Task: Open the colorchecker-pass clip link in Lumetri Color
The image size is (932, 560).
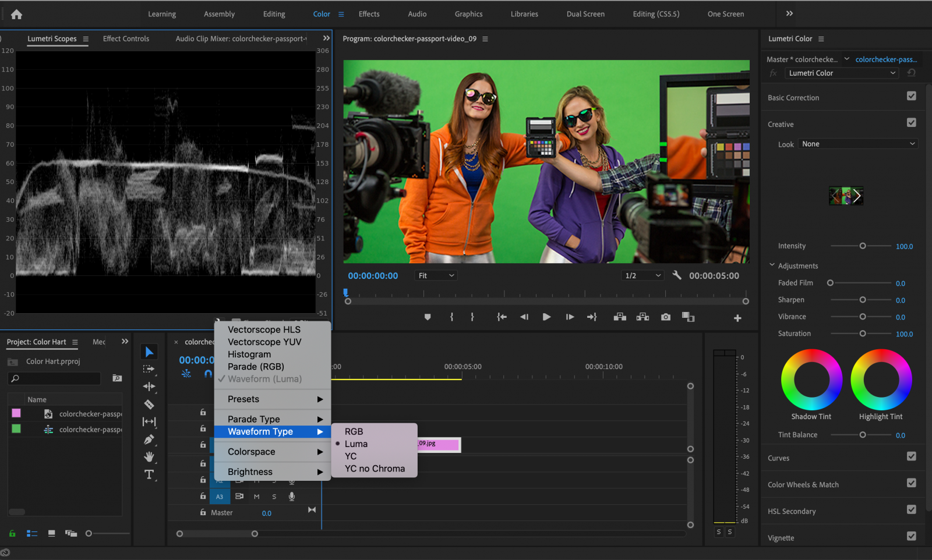Action: click(886, 59)
